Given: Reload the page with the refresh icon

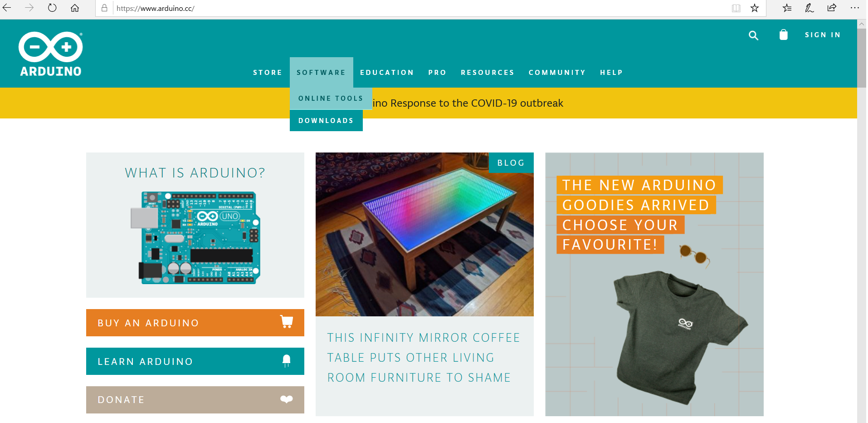Looking at the screenshot, I should tap(52, 8).
